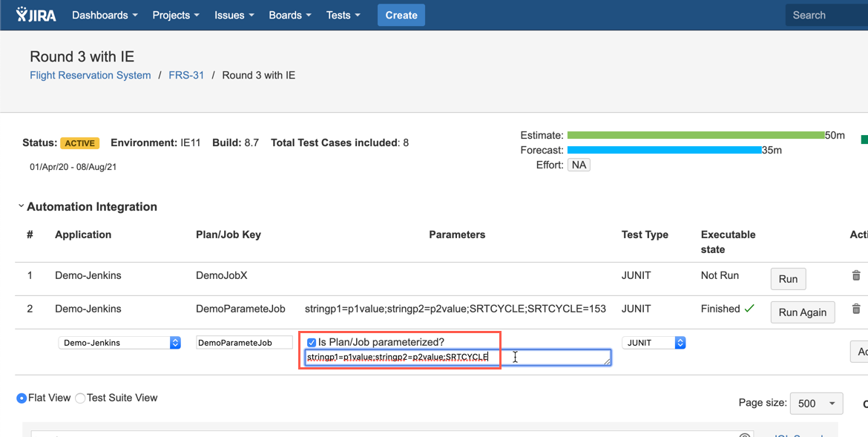Click the parameters text area
The width and height of the screenshot is (868, 437).
click(x=458, y=358)
